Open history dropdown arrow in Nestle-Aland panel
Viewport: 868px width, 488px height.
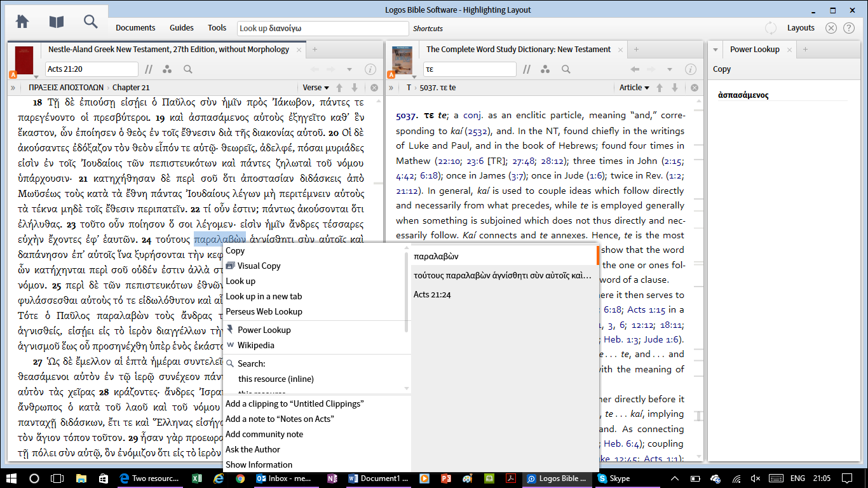tap(349, 69)
